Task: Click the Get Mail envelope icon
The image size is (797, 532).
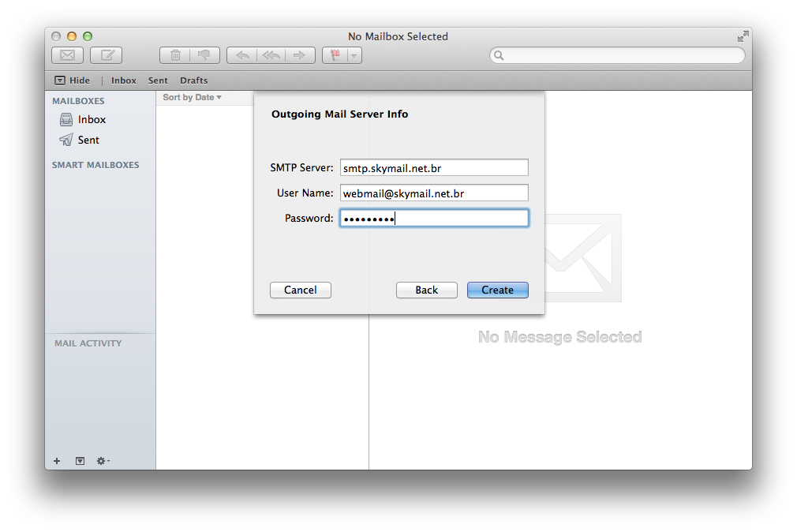Action: 67,55
